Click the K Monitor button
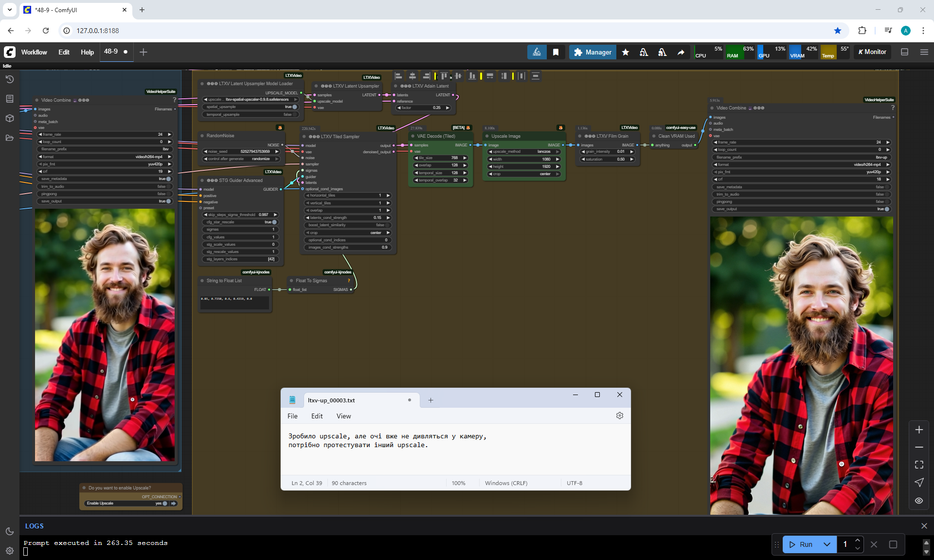The width and height of the screenshot is (934, 560). 872,52
